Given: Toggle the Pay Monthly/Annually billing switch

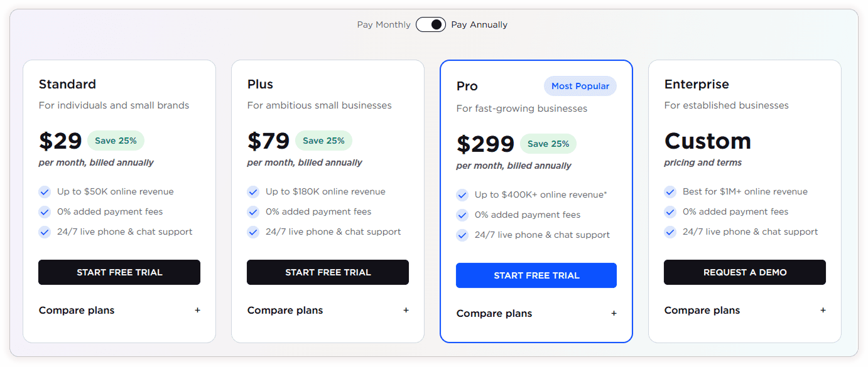Looking at the screenshot, I should [x=431, y=24].
